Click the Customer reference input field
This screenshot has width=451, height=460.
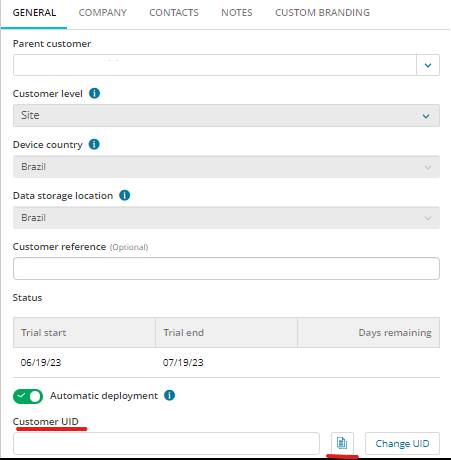(x=226, y=268)
